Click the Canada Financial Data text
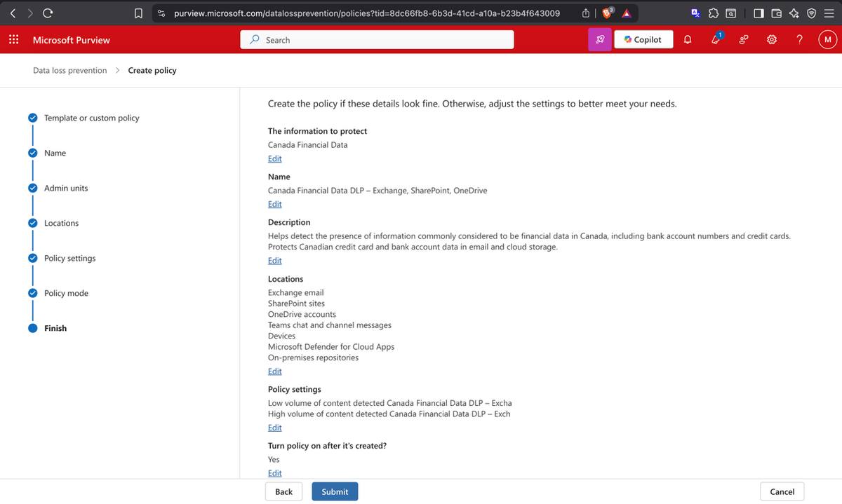 [x=307, y=144]
